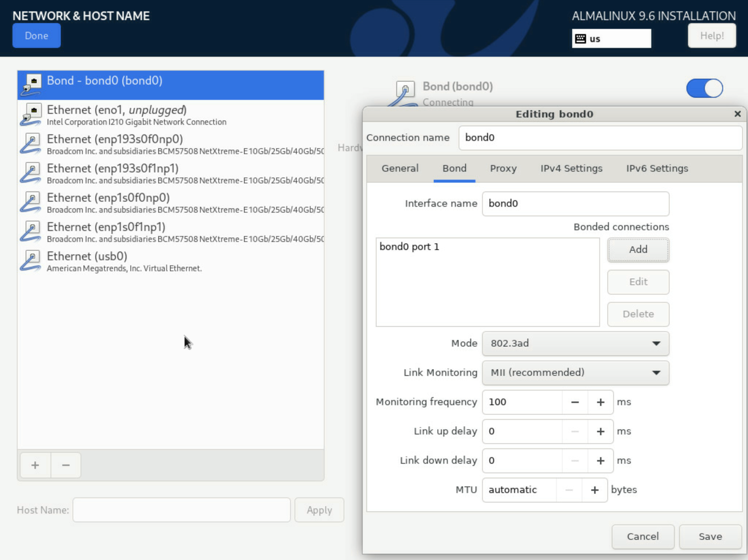This screenshot has width=748, height=560.
Task: Increase MTU value with plus
Action: 595,490
